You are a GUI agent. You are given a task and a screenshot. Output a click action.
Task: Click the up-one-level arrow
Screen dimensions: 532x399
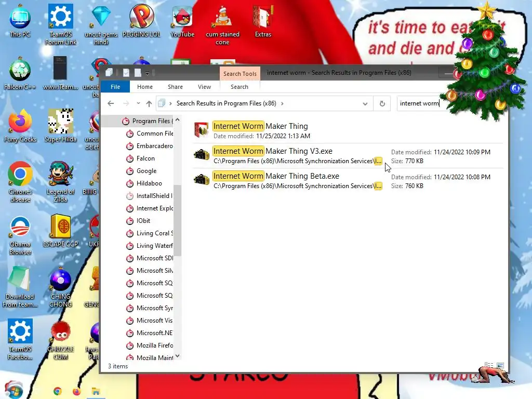pos(149,103)
